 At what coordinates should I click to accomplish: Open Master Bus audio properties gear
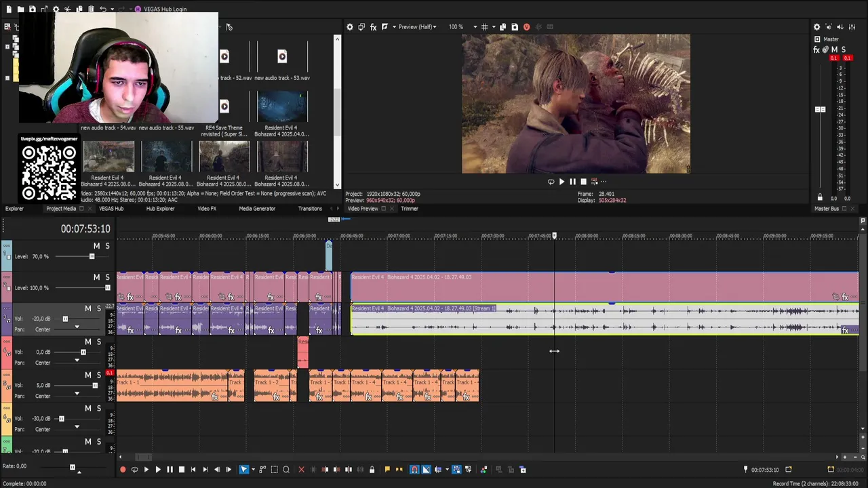click(x=816, y=27)
